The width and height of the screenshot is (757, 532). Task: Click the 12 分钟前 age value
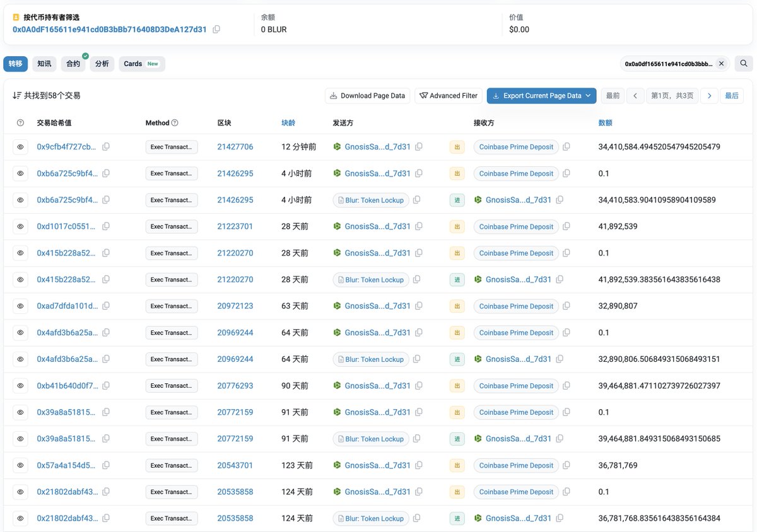click(x=299, y=147)
